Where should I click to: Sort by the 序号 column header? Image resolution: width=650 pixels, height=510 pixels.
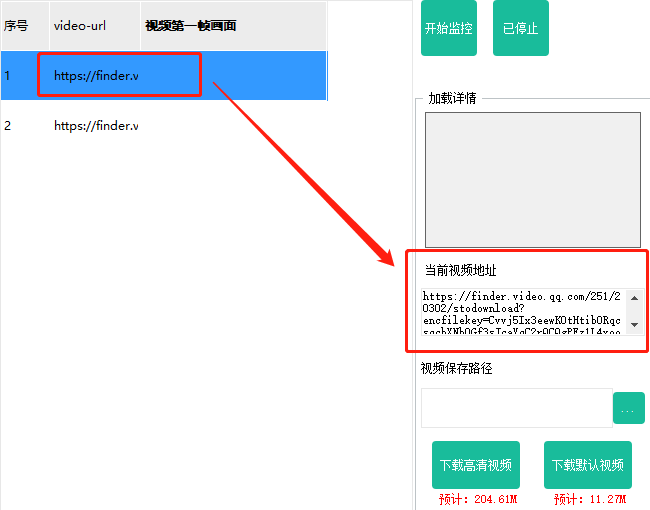click(22, 25)
